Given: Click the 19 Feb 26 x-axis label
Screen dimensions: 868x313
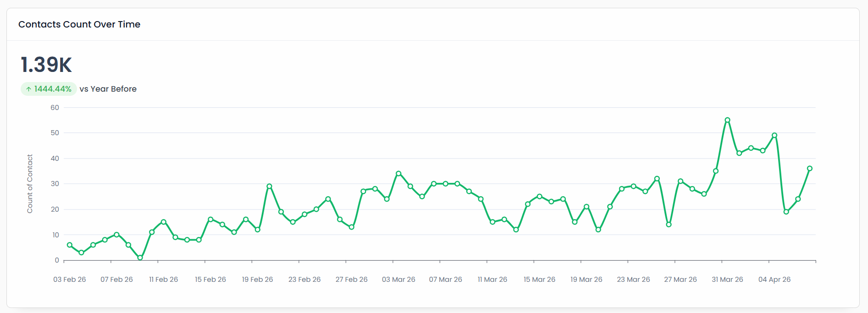Looking at the screenshot, I should (257, 280).
